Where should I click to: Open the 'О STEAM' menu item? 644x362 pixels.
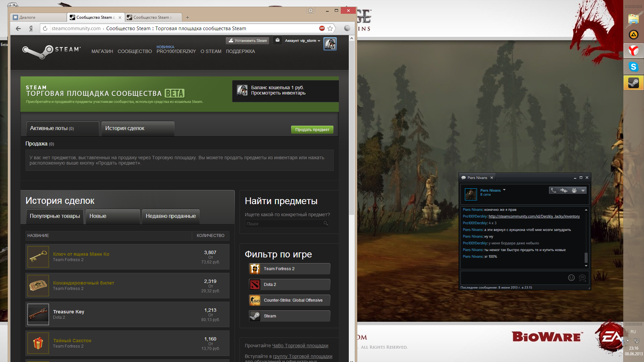[211, 51]
